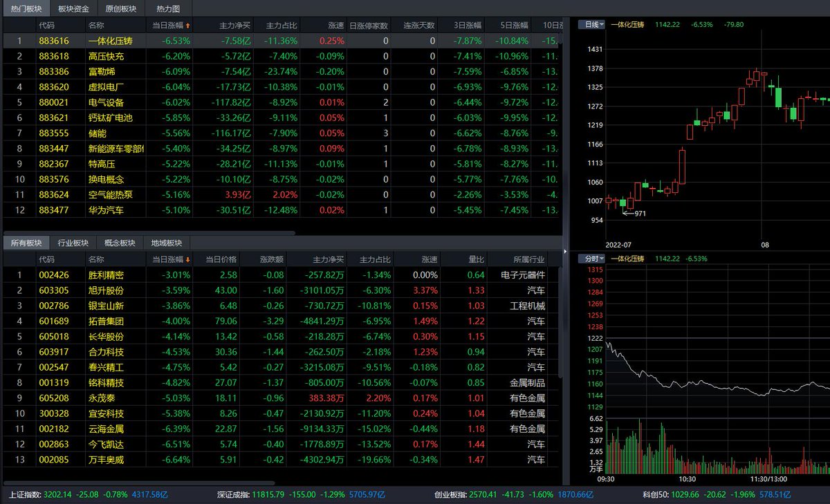Select the 所有板块 tab
This screenshot has width=830, height=504.
click(26, 243)
